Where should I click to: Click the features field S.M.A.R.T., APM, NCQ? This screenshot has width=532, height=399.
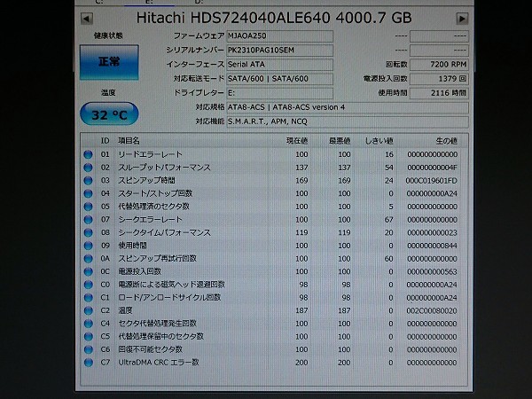coord(348,121)
